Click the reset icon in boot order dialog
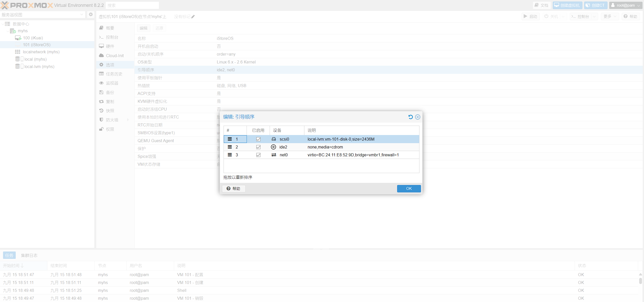Viewport: 644px width, 302px height. 410,117
